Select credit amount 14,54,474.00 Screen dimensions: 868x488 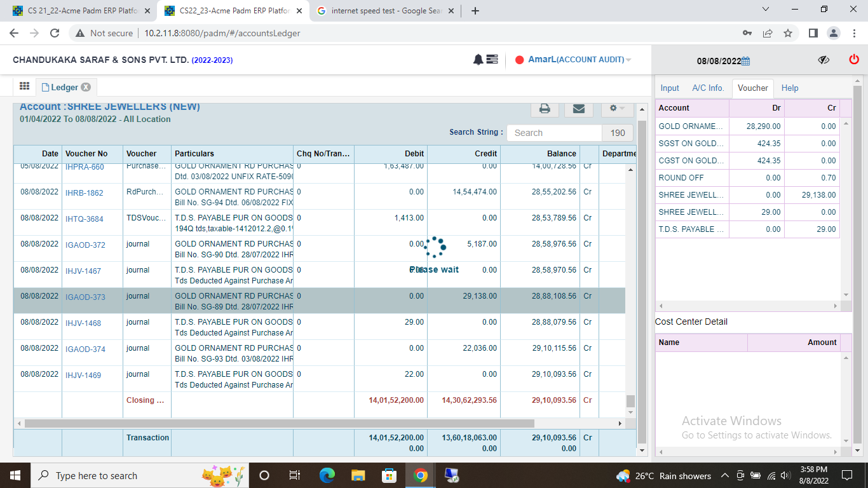(475, 192)
